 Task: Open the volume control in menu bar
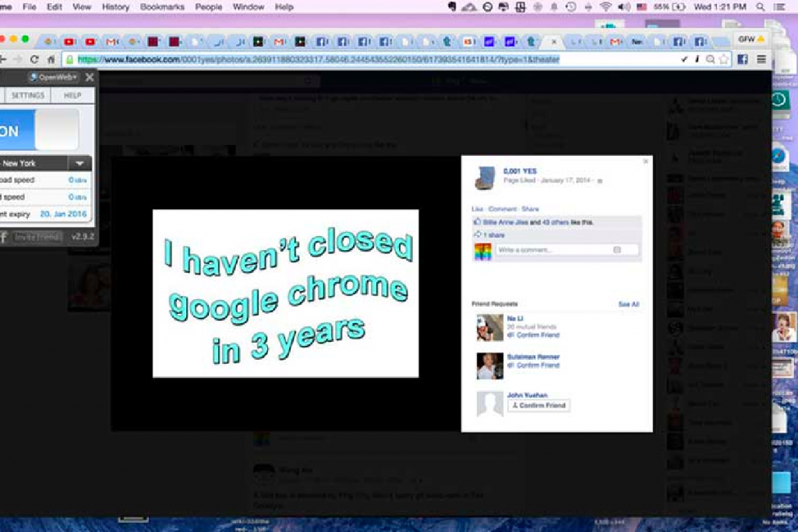[623, 7]
